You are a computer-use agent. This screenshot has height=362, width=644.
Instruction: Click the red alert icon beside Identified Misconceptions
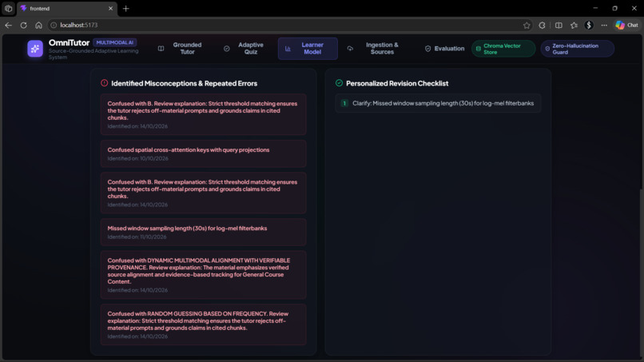(x=105, y=83)
